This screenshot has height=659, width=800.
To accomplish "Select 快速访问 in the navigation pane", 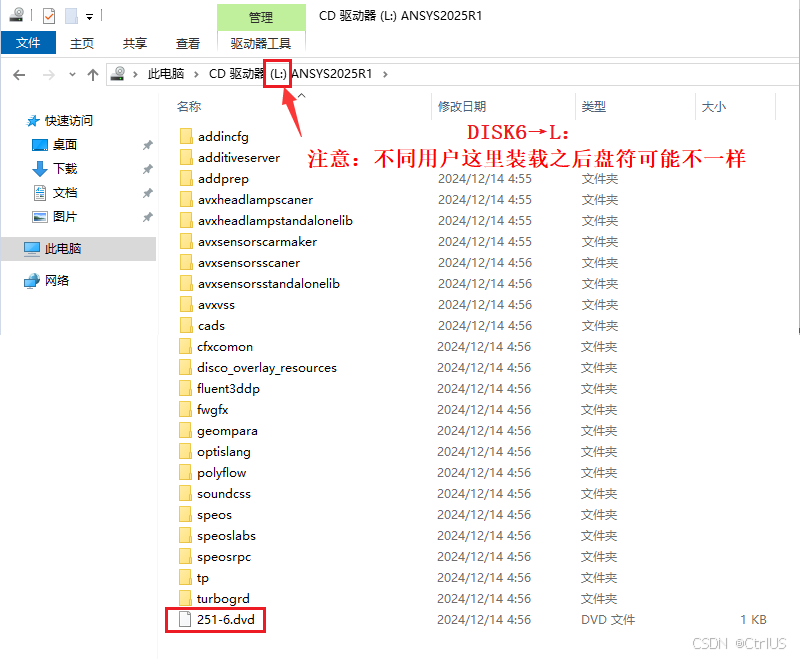I will (60, 121).
